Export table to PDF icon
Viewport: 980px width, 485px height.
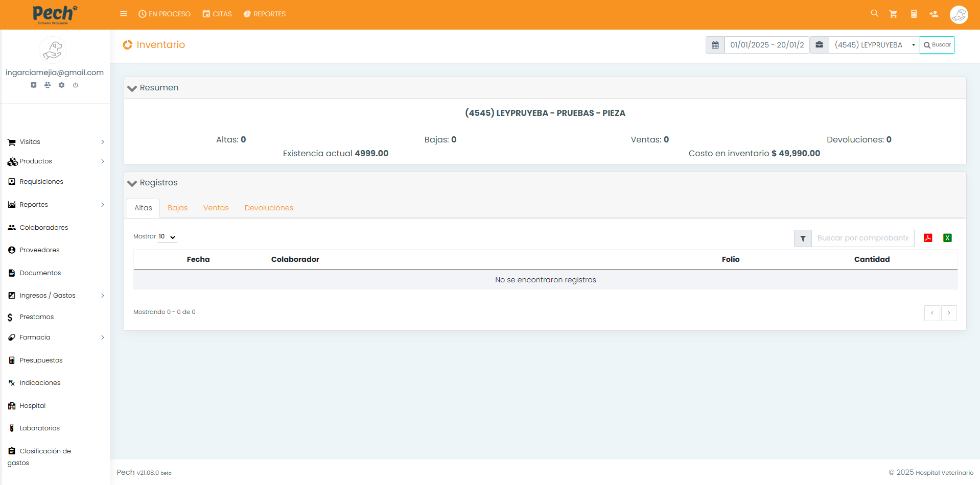(x=928, y=238)
